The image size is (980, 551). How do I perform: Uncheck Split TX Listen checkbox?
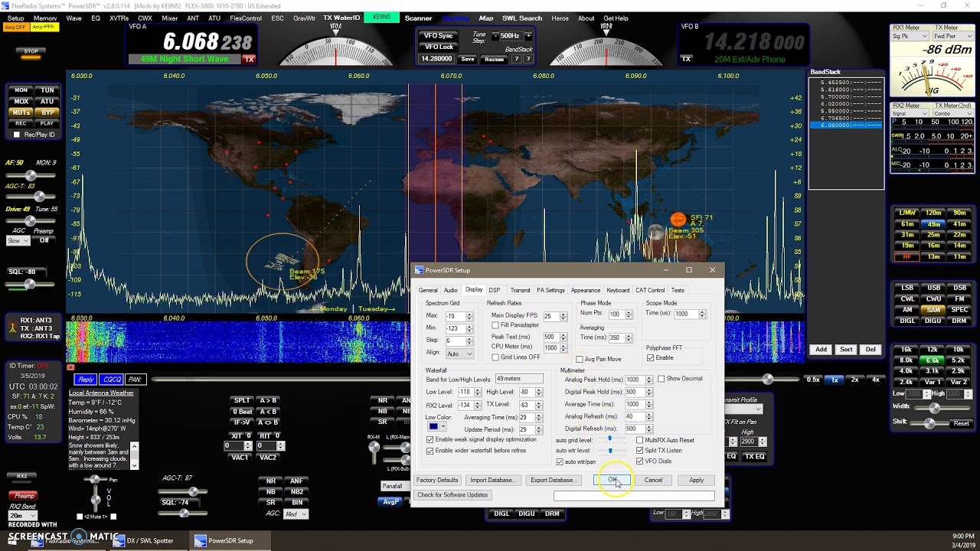click(640, 451)
